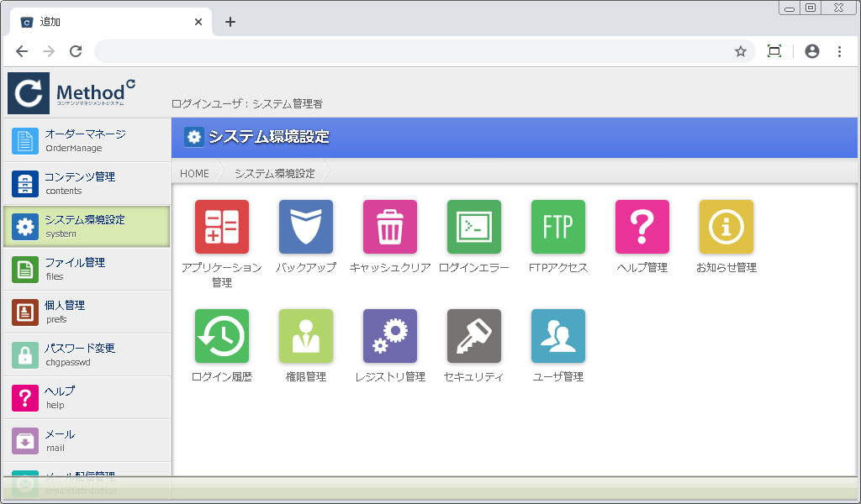Open the アプリケーション管理 icon

(222, 227)
